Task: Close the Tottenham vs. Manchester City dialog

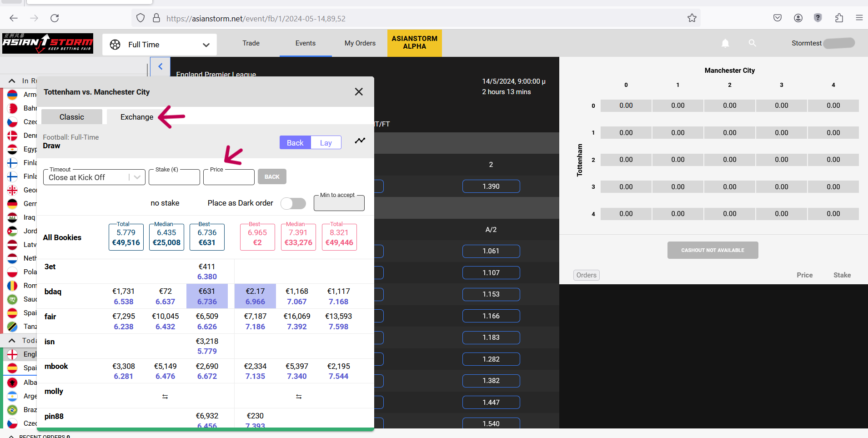Action: click(359, 92)
